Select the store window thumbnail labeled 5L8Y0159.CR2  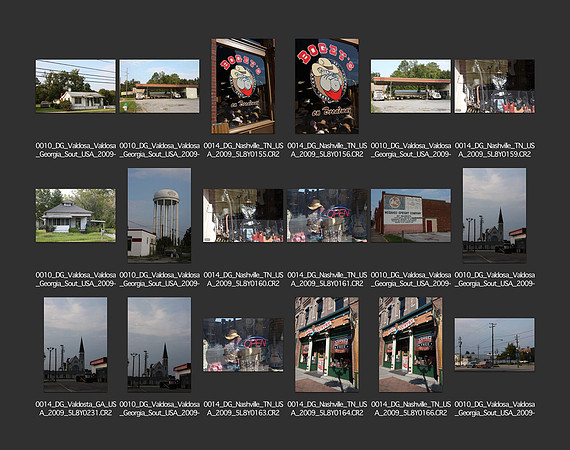pos(494,86)
